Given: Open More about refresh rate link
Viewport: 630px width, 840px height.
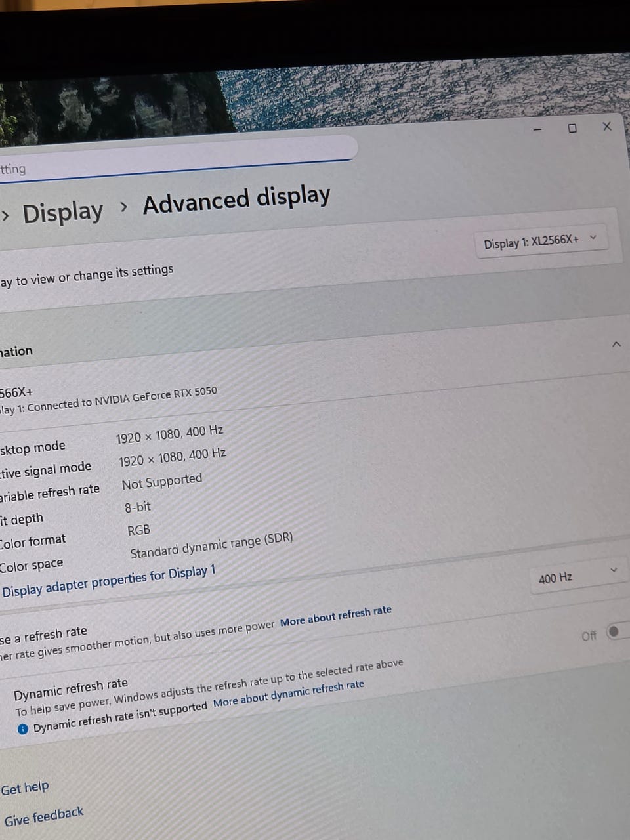Looking at the screenshot, I should 336,616.
